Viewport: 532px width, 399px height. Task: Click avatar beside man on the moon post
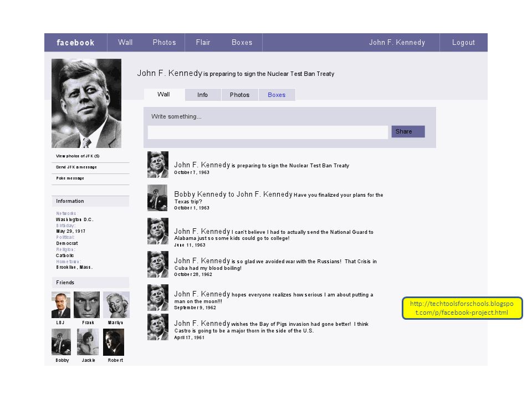click(158, 298)
